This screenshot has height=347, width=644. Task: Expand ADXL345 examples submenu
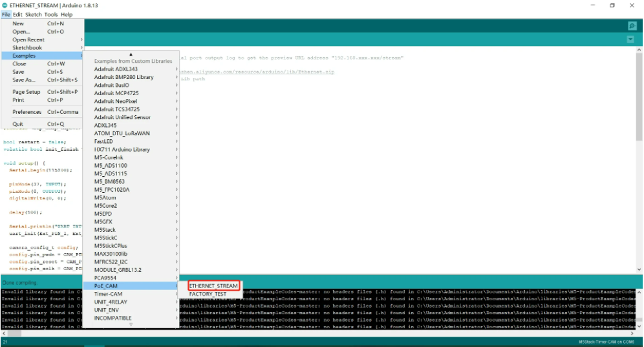[131, 125]
